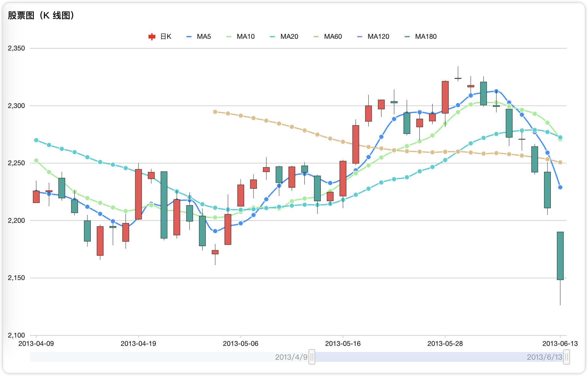Viewport: 588px width, 376px height.
Task: Click the first MA60 data point
Action: click(x=215, y=112)
